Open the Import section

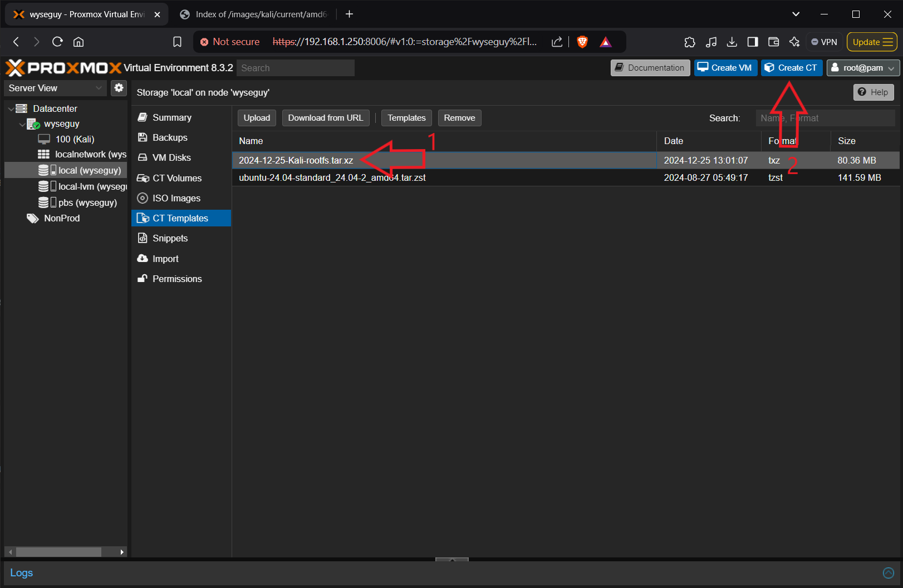181,259
